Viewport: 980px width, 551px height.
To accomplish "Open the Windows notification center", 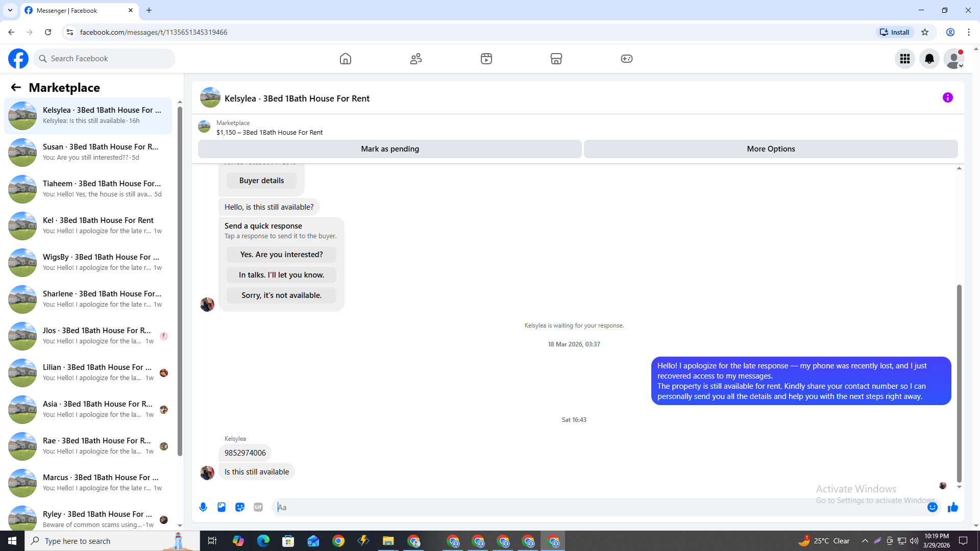I will 964,541.
